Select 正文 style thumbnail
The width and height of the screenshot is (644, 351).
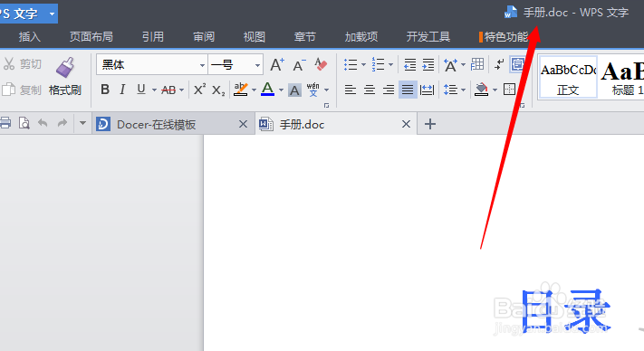tap(568, 78)
